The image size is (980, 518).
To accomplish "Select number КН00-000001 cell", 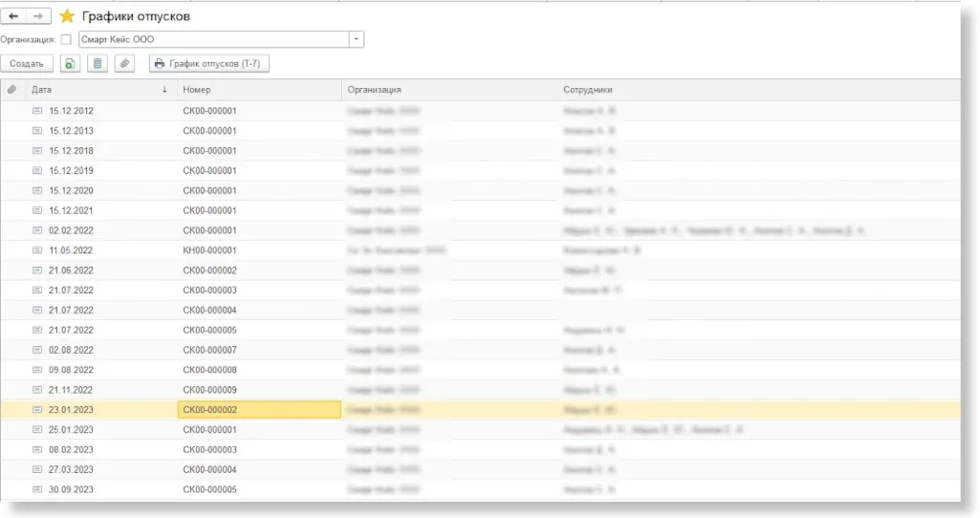I will [210, 250].
